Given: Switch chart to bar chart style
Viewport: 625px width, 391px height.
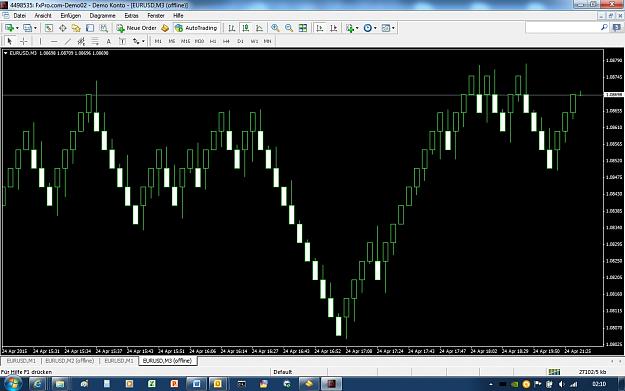Looking at the screenshot, I should (x=232, y=28).
